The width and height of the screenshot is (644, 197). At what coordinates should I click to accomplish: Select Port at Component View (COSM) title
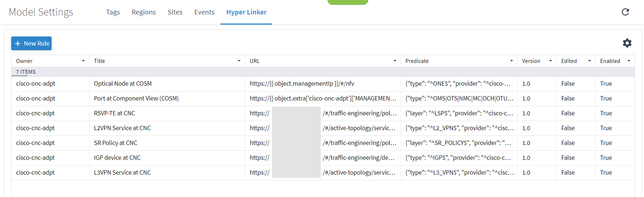(136, 98)
